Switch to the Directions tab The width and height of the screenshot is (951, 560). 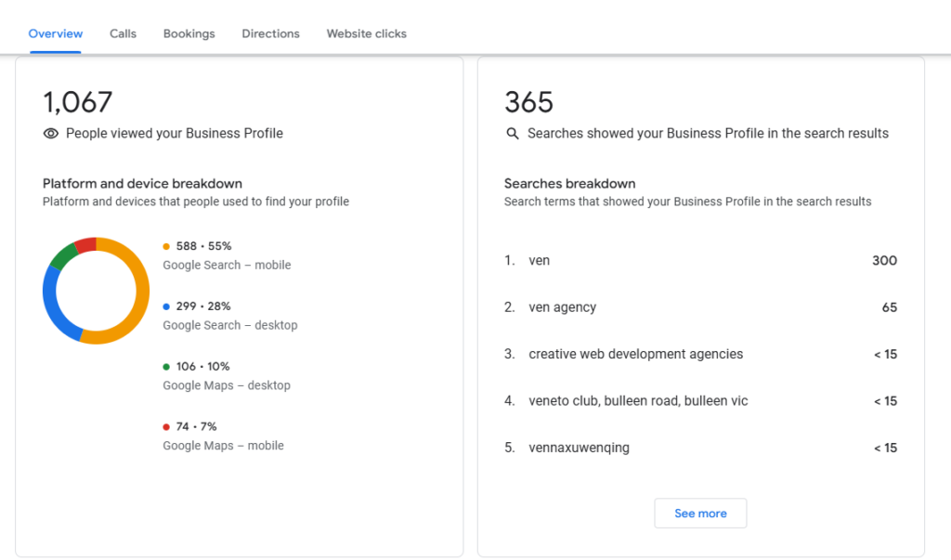pos(270,33)
